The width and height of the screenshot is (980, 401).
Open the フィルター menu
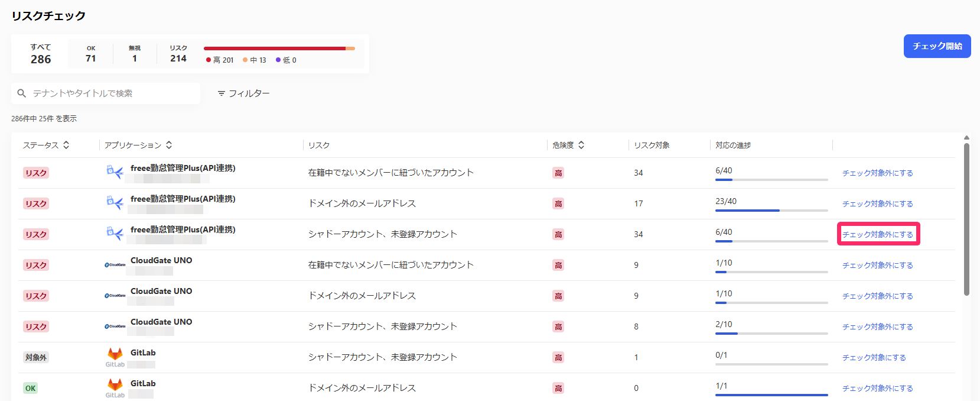coord(243,93)
